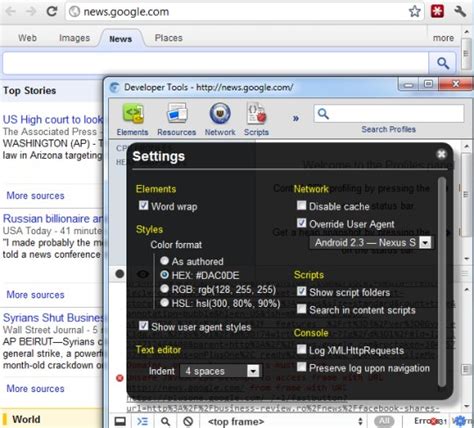
Task: Click the magnifier search button on page
Action: [443, 63]
